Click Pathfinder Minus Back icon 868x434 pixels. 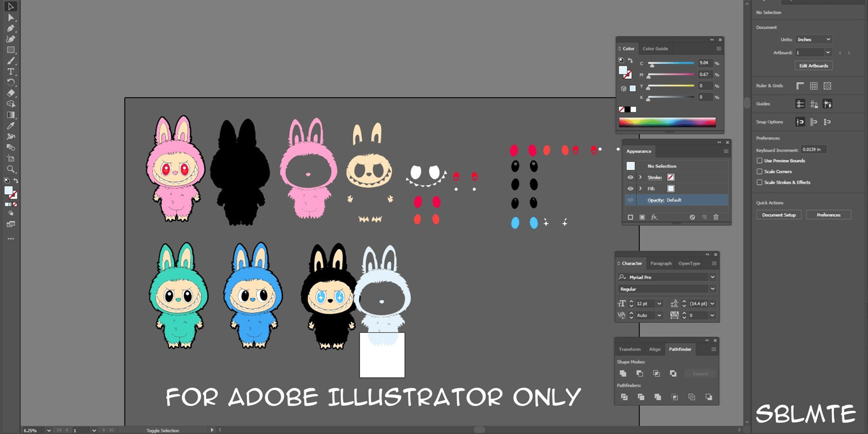click(x=709, y=397)
